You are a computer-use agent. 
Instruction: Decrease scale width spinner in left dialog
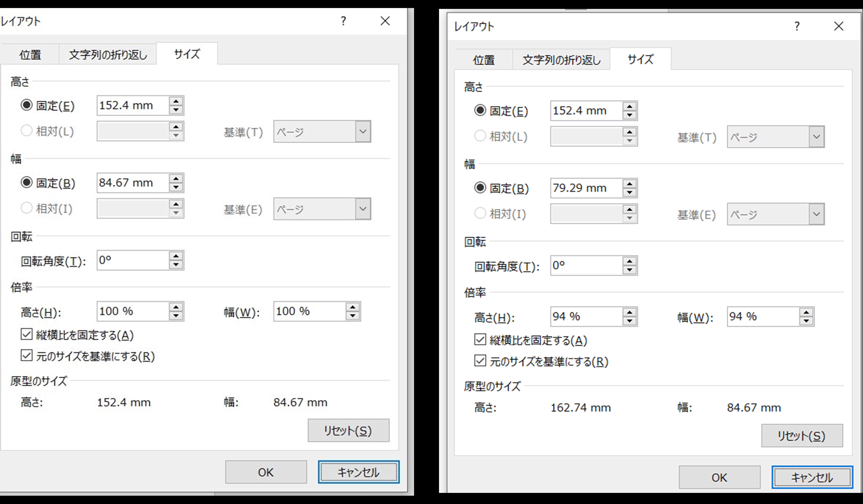(x=353, y=316)
